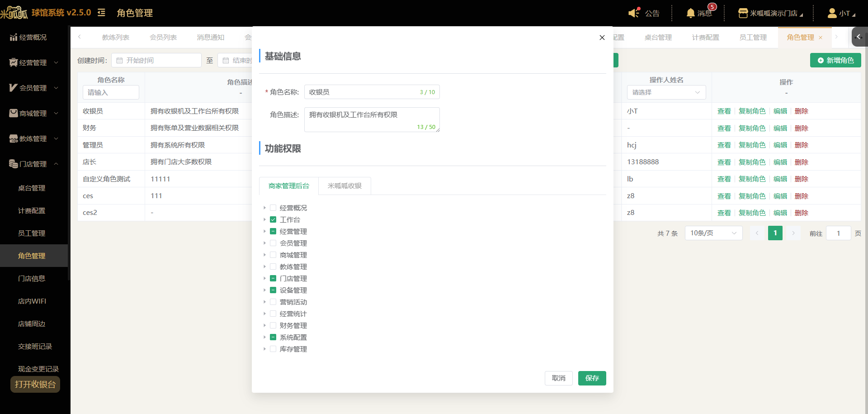
Task: Click 删除 link in the 财务 row
Action: click(x=802, y=128)
